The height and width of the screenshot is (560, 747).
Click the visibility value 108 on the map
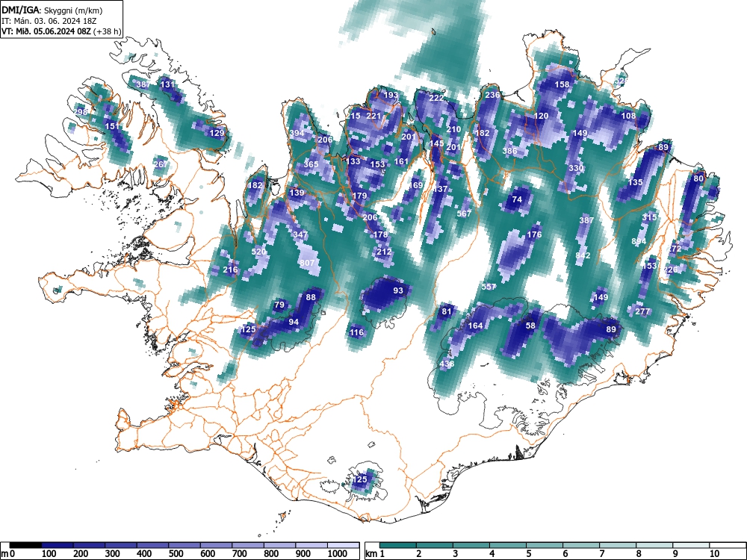pos(628,116)
